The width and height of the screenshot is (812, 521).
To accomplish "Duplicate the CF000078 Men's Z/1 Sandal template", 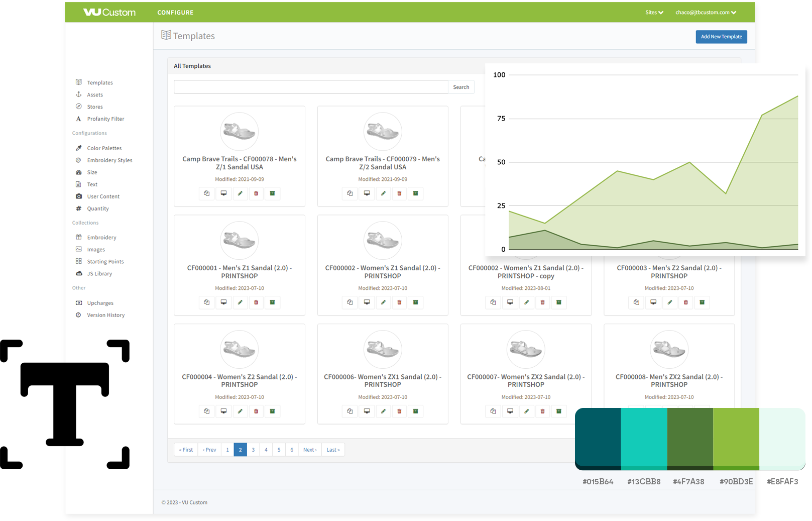I will click(206, 193).
